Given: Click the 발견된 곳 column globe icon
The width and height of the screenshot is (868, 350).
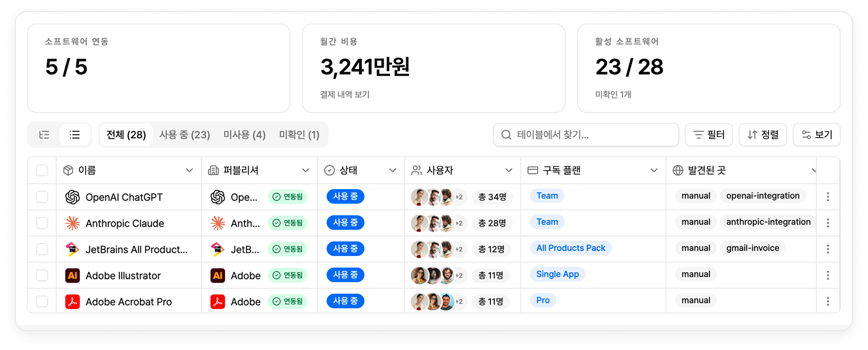Looking at the screenshot, I should [678, 171].
